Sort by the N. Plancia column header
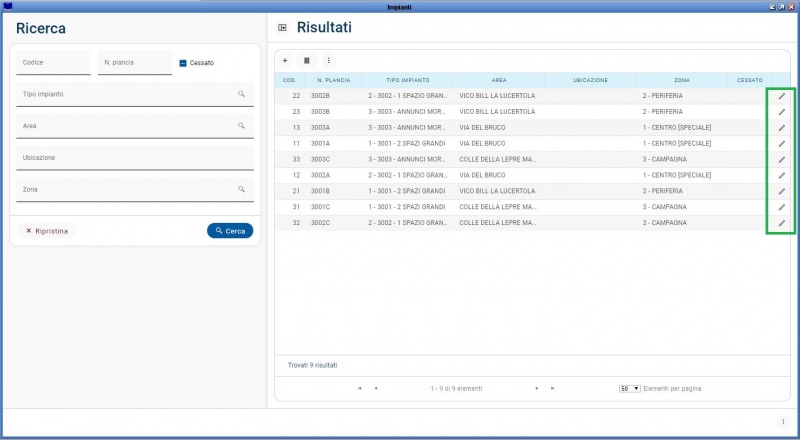 [x=331, y=80]
